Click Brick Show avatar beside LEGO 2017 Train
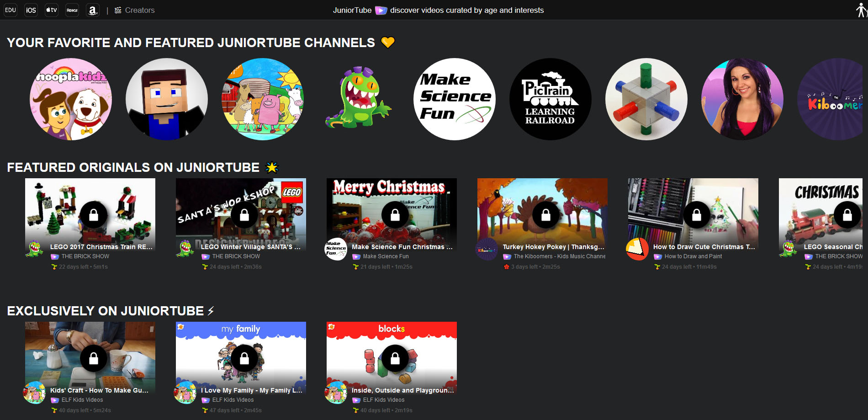868x420 pixels. click(x=34, y=249)
